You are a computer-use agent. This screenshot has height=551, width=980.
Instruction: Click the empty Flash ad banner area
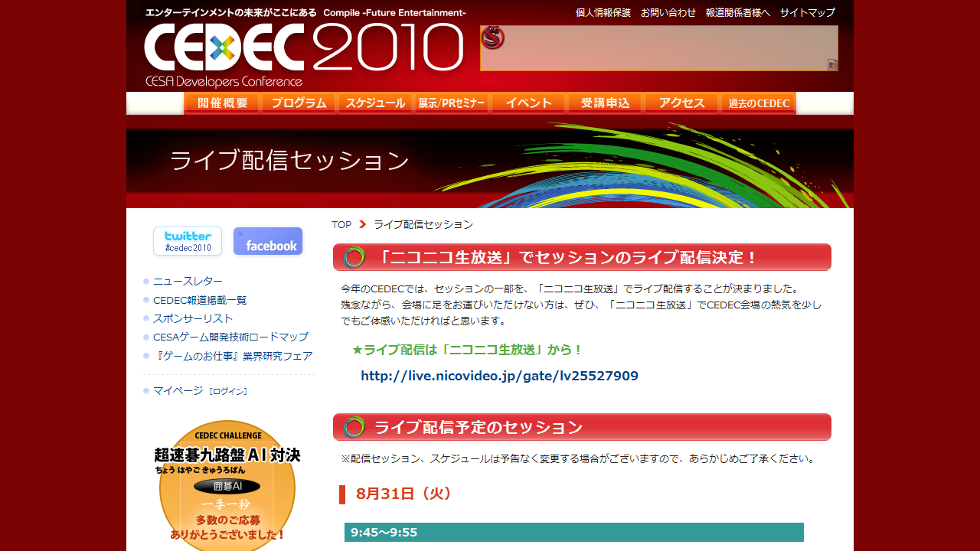point(659,48)
